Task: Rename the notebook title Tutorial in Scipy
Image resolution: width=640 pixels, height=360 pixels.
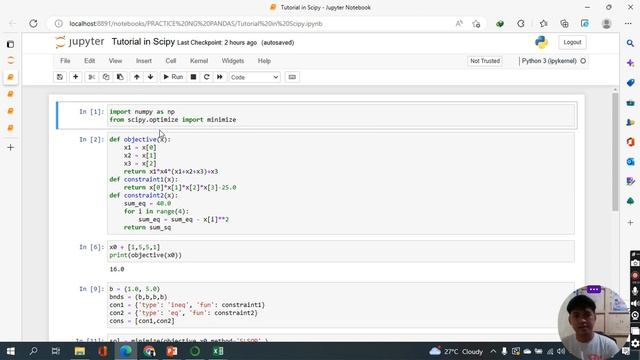Action: (x=143, y=42)
